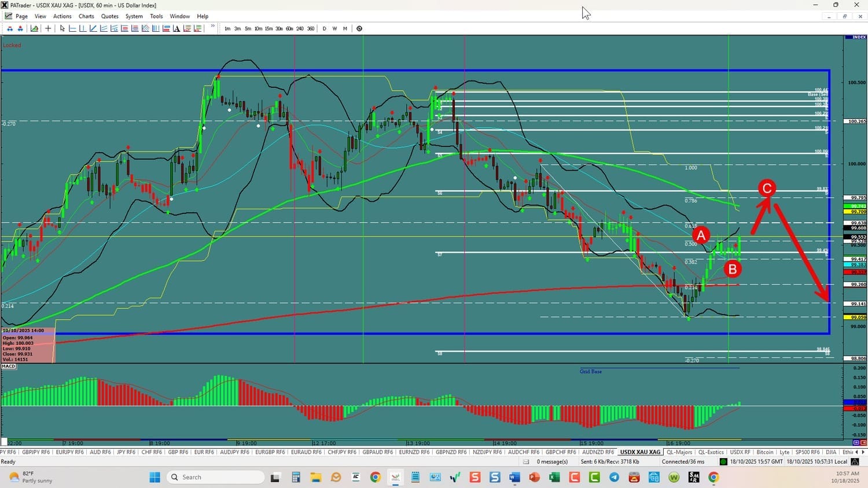Pick the text annotation 'A' tool
Viewport: 868px width, 488px height.
(176, 28)
